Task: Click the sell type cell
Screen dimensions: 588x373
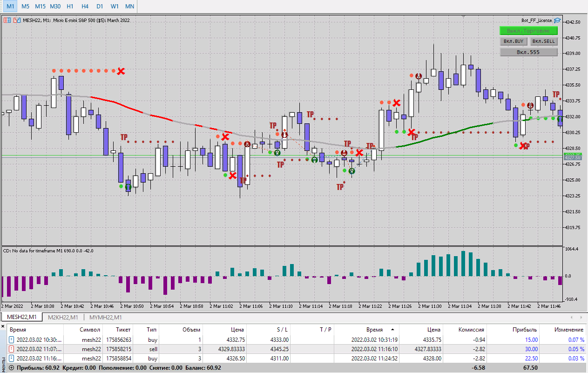Action: pos(152,349)
